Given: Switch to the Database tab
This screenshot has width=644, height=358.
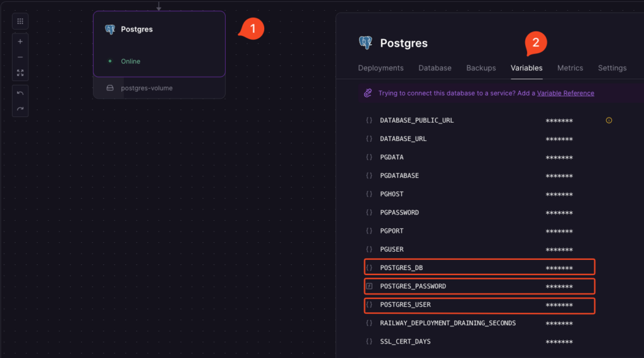Looking at the screenshot, I should [435, 68].
